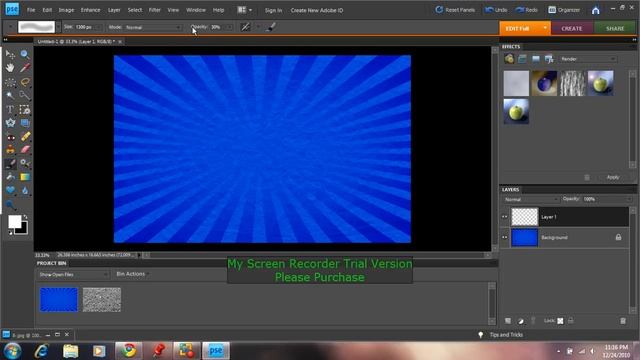Select the Red Eye Removal tool
The width and height of the screenshot is (640, 360).
click(x=10, y=137)
